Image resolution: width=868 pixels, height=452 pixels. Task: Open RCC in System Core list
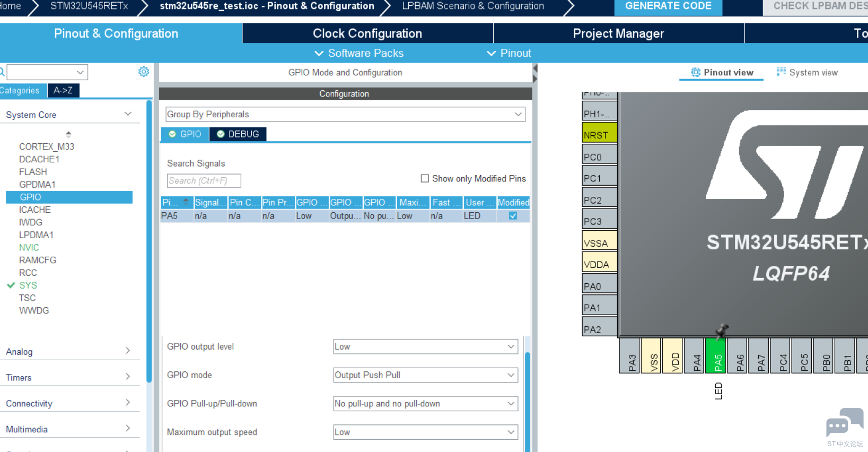click(28, 273)
